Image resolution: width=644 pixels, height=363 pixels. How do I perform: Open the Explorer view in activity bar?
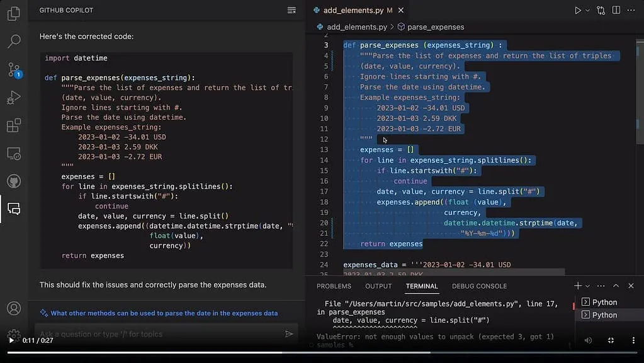coord(13,14)
